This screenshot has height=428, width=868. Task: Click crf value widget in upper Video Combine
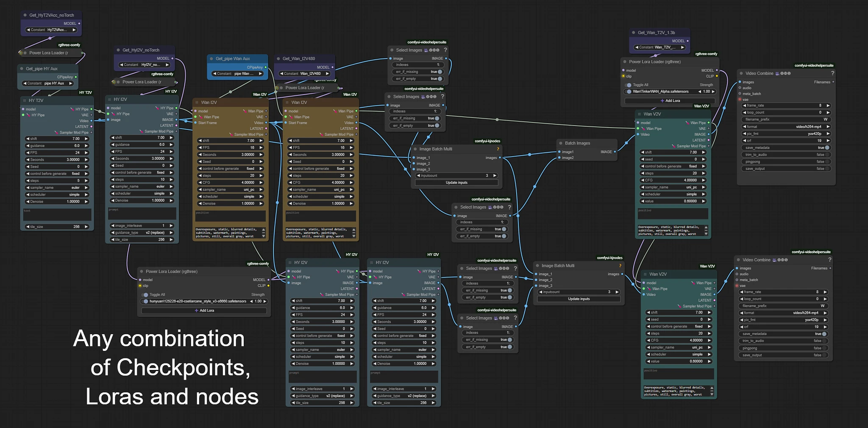tap(786, 141)
